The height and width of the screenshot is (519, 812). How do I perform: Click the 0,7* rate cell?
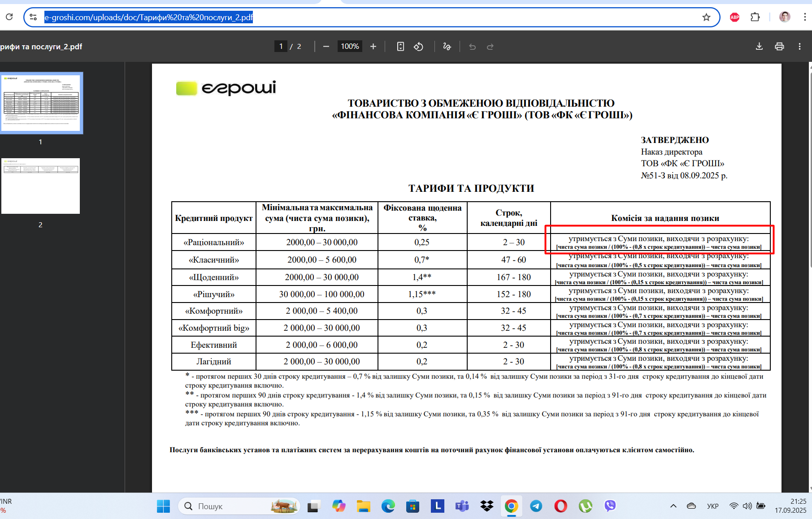[422, 259]
